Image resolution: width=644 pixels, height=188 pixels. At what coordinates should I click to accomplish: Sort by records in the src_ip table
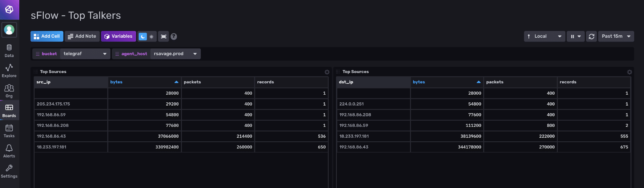click(291, 82)
